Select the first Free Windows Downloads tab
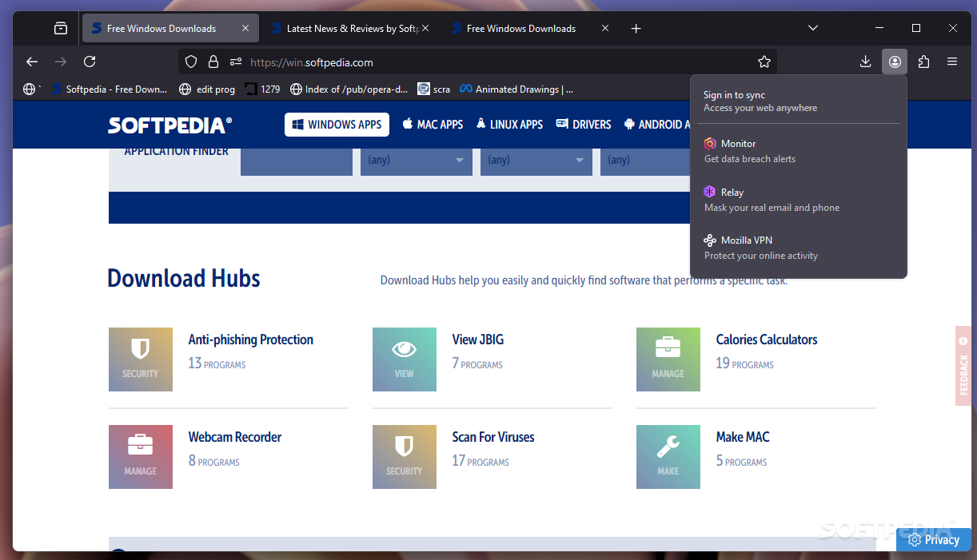Screen dimensions: 977x560 pos(170,28)
